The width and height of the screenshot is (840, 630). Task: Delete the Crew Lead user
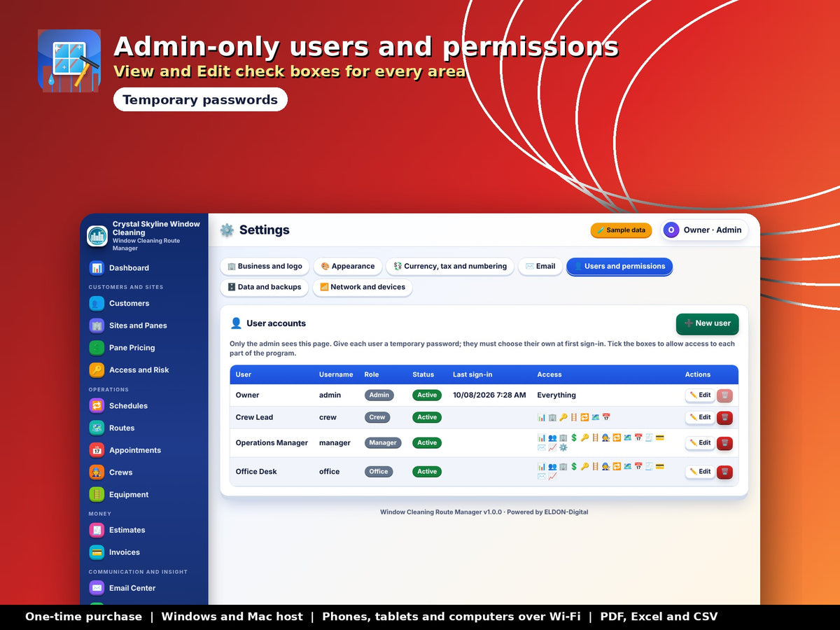pyautogui.click(x=724, y=417)
